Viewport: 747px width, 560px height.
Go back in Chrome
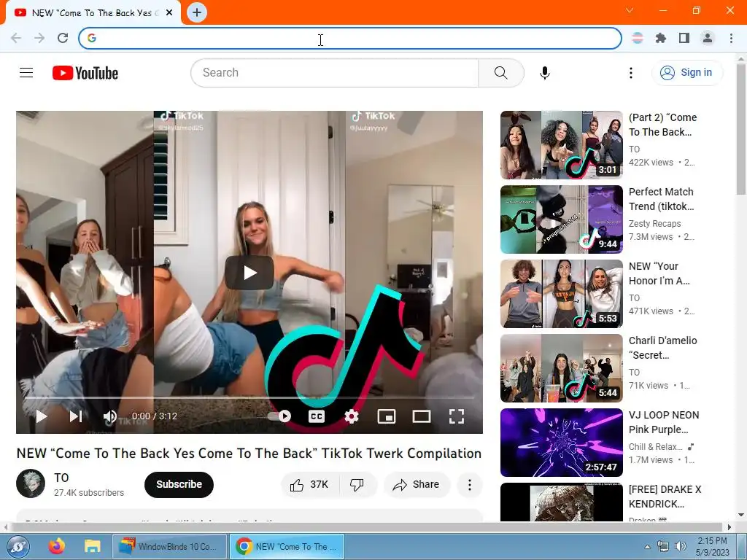(16, 38)
